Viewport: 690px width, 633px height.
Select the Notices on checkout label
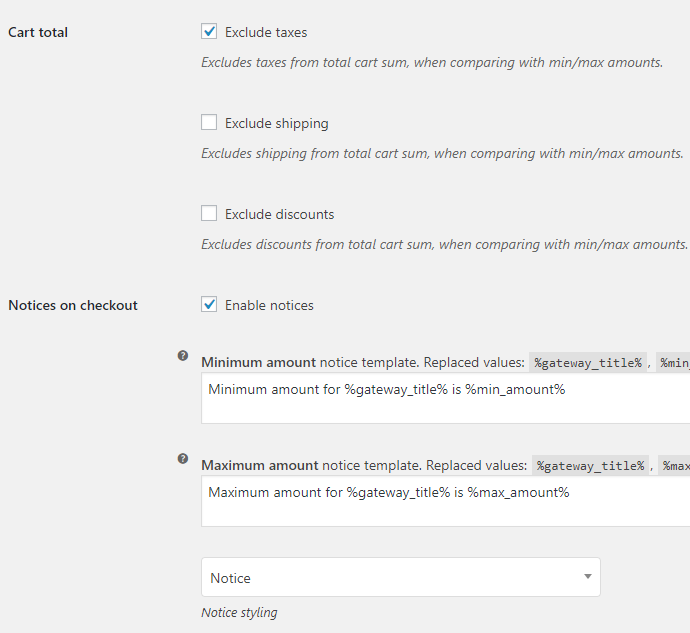73,305
